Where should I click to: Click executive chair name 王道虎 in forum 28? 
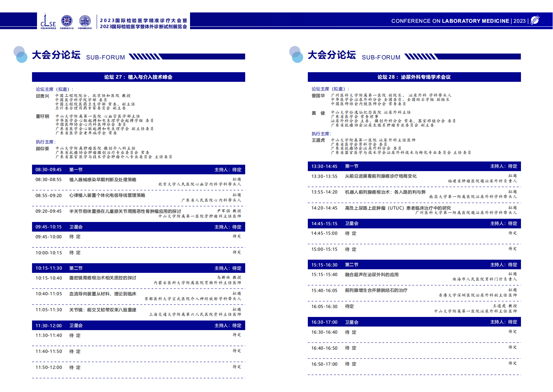pyautogui.click(x=318, y=140)
